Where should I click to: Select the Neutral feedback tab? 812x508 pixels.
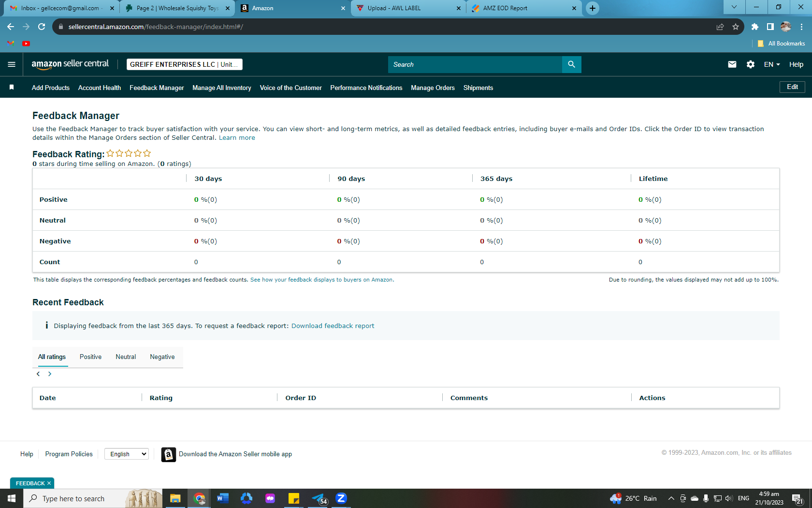(126, 357)
